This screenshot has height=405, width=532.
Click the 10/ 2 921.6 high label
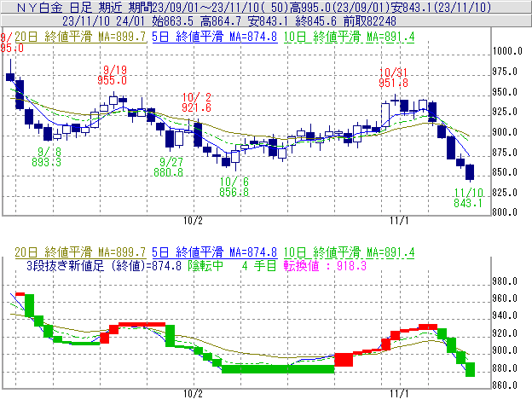(196, 102)
